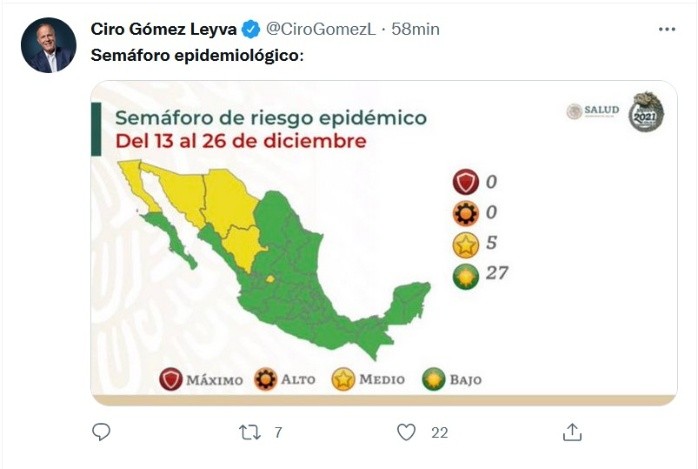Viewport: 698px width, 469px height.
Task: Open the share tweet icon
Action: [x=572, y=432]
